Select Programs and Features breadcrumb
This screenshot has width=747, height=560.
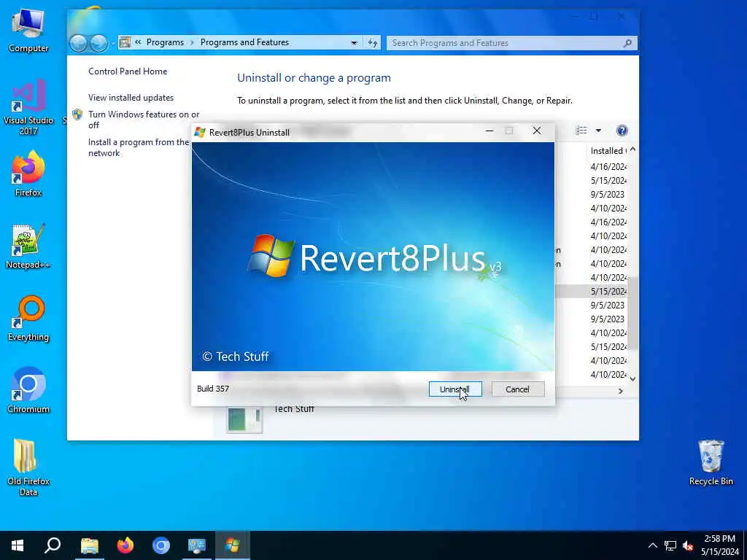244,42
